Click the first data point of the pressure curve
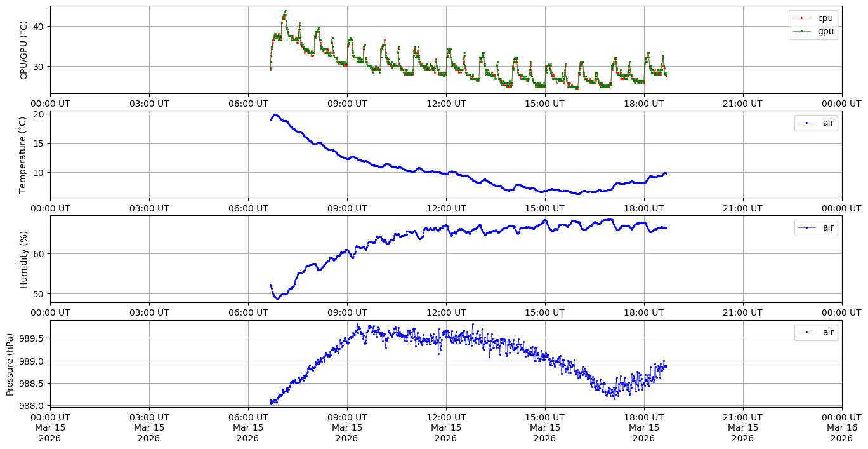The image size is (868, 449). 271,401
